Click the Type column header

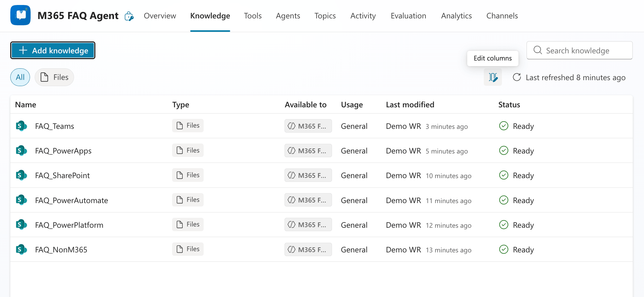point(181,105)
